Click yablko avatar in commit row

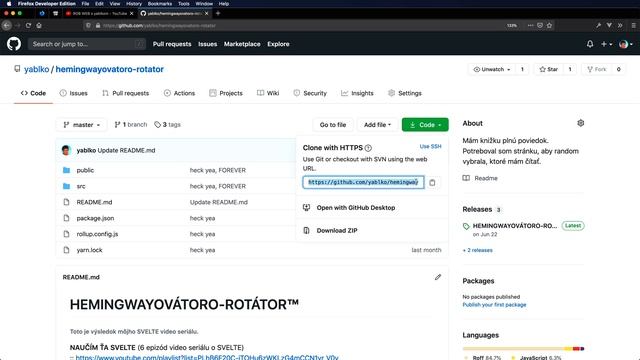point(66,150)
